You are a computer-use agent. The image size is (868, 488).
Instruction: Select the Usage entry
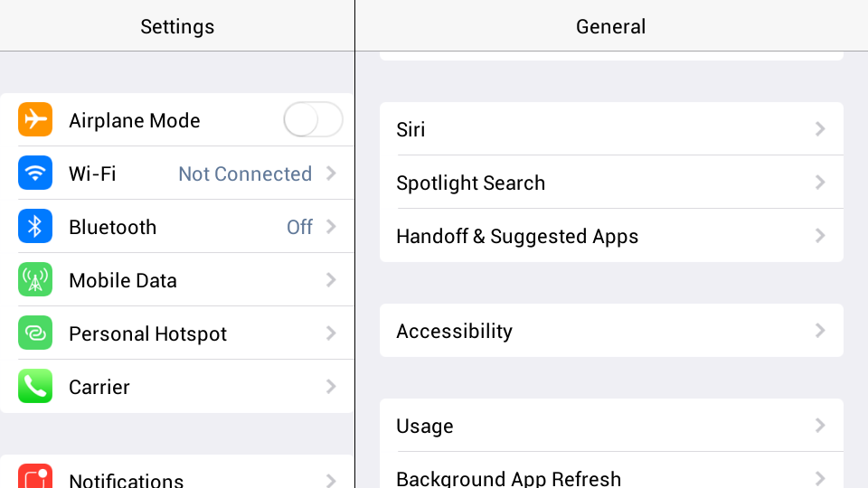[x=611, y=425]
